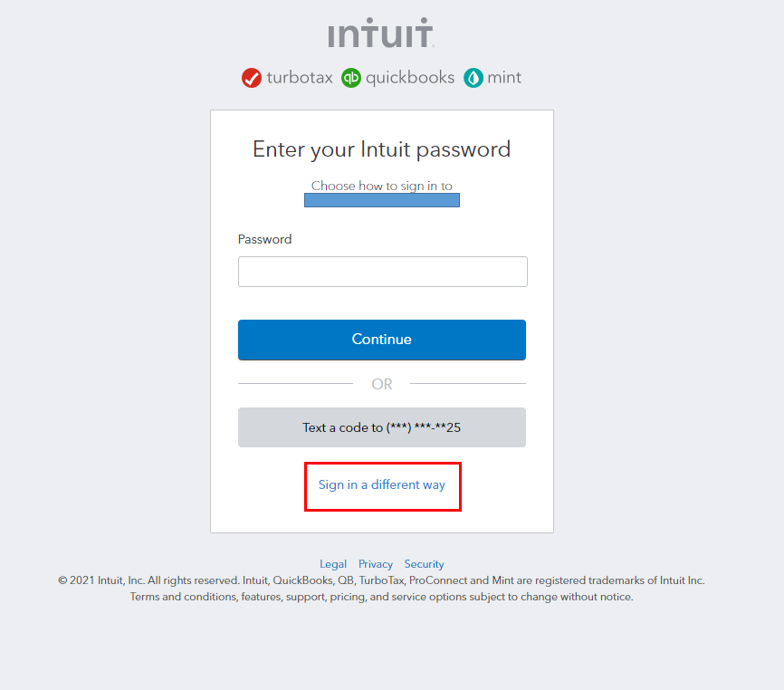The width and height of the screenshot is (784, 690).
Task: Click the green QuickBooks QB icon
Action: [x=351, y=78]
